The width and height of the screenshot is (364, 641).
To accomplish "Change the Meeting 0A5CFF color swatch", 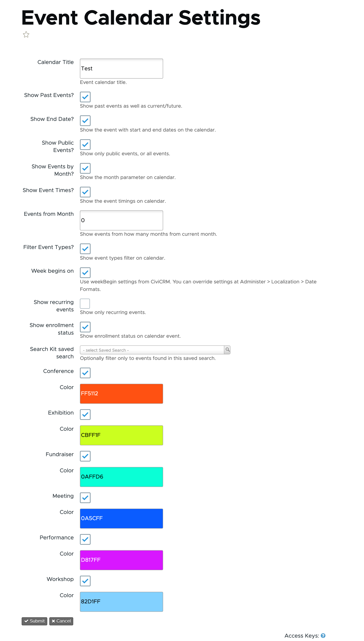I will 121,518.
